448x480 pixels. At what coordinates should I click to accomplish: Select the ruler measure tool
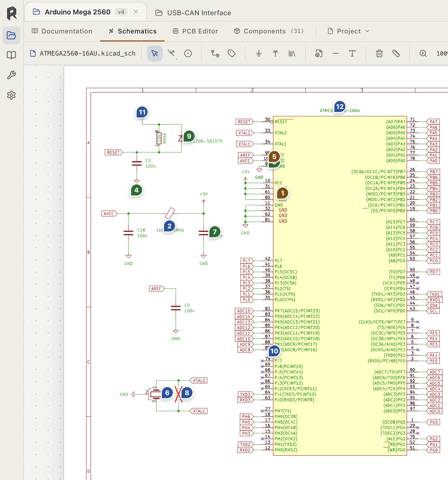[x=396, y=53]
